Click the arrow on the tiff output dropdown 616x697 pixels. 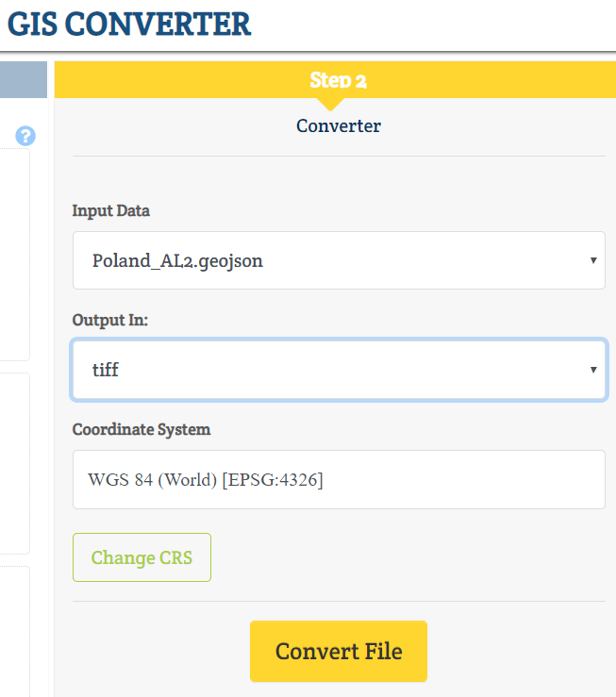593,370
